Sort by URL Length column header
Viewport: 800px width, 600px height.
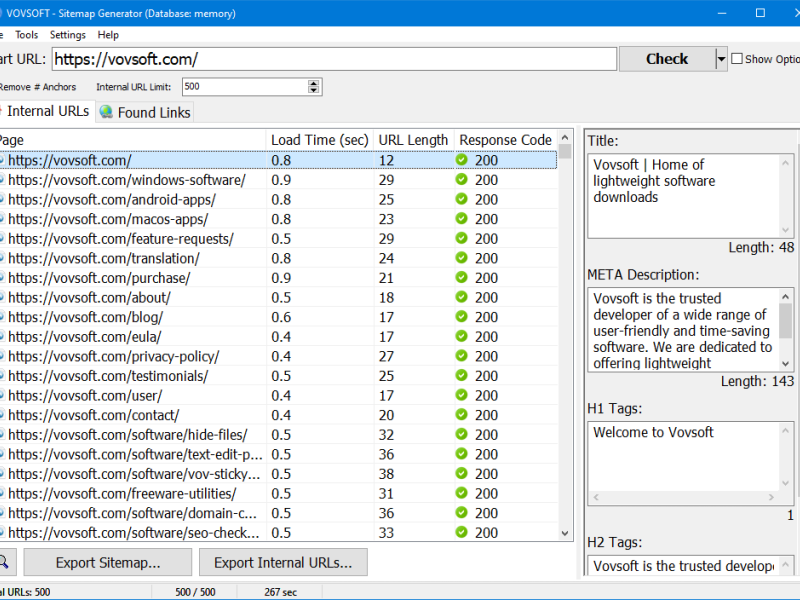(413, 140)
